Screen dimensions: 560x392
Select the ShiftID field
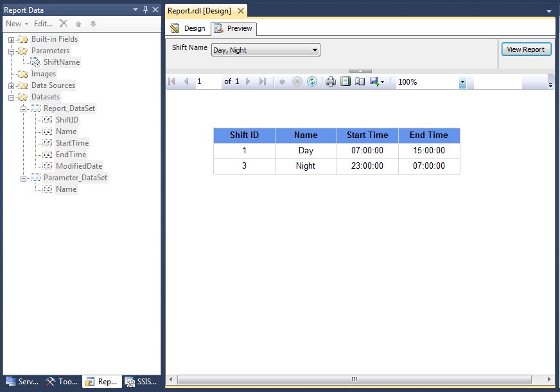(x=67, y=120)
